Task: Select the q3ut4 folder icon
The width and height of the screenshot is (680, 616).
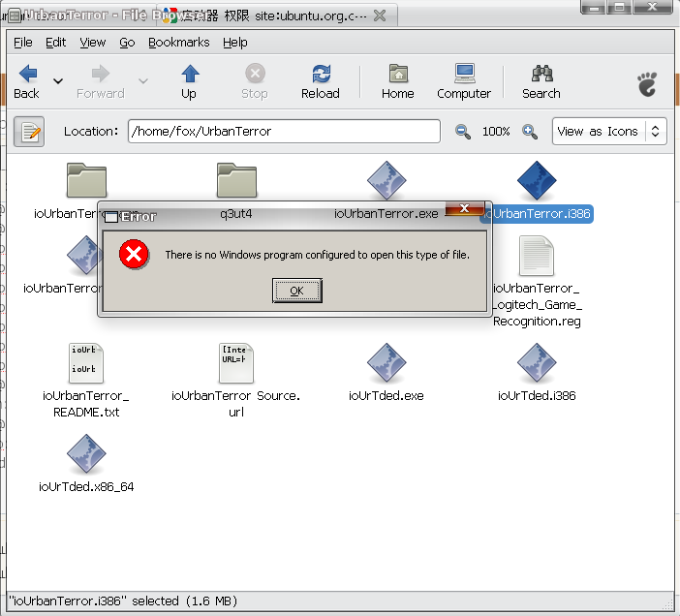Action: point(236,180)
